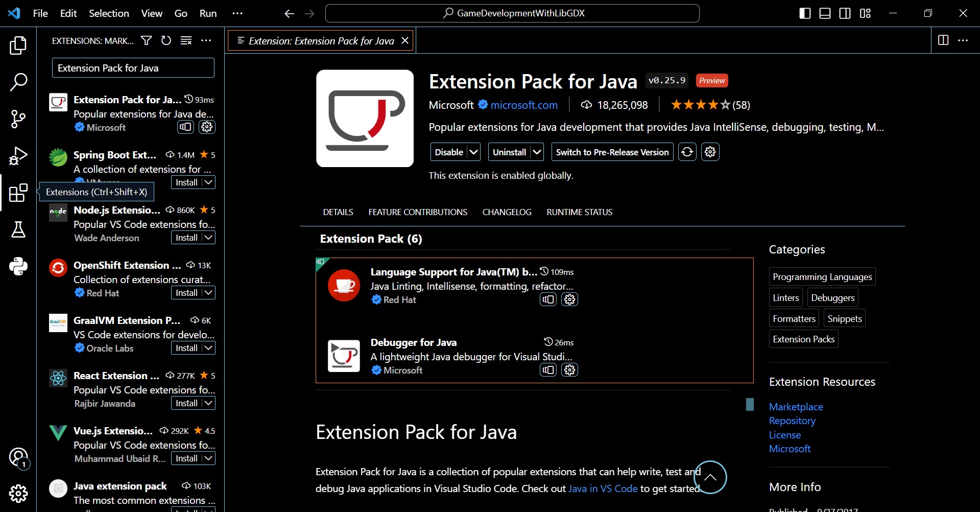Select the Python extension icon in activity bar
The image size is (980, 512).
(x=18, y=266)
